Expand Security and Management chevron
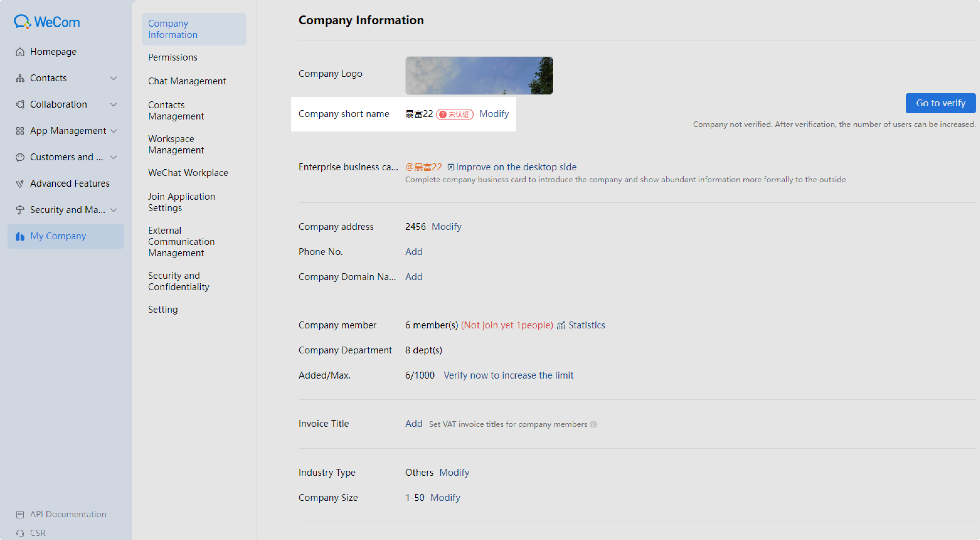This screenshot has height=540, width=980. (x=113, y=210)
